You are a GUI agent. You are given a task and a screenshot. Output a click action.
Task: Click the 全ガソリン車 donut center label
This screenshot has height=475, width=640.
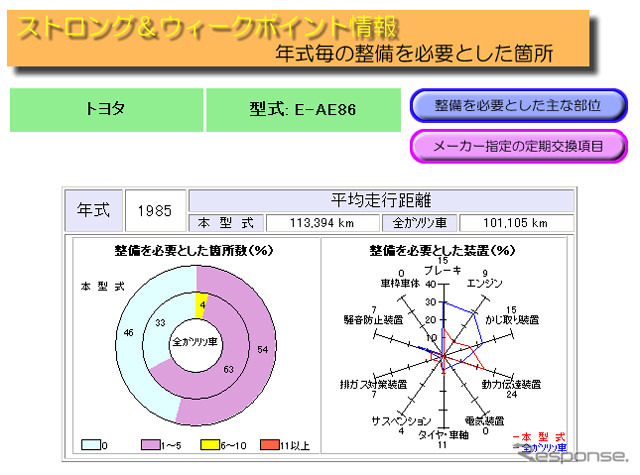click(x=195, y=342)
